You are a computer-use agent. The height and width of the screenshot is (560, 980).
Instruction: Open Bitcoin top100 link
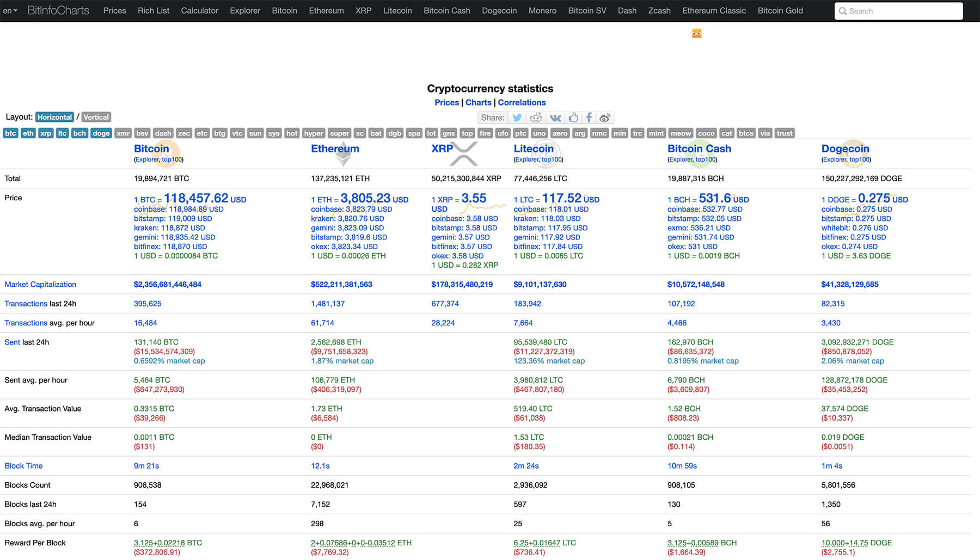point(172,159)
